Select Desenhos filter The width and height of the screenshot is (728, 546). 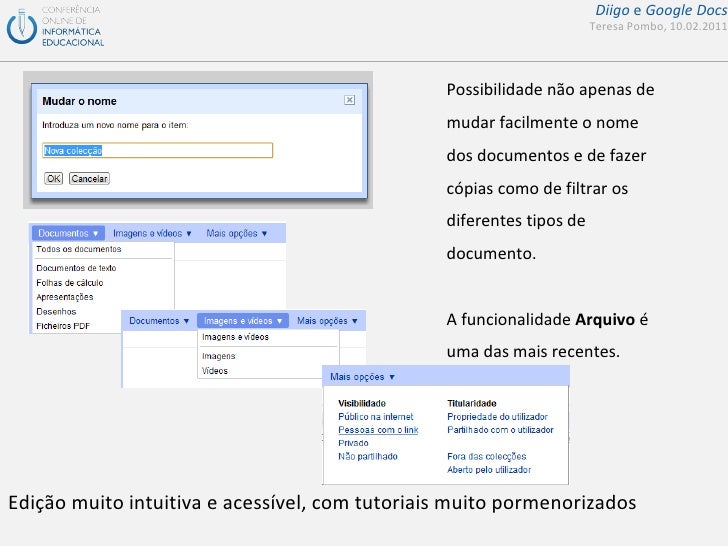(x=56, y=312)
